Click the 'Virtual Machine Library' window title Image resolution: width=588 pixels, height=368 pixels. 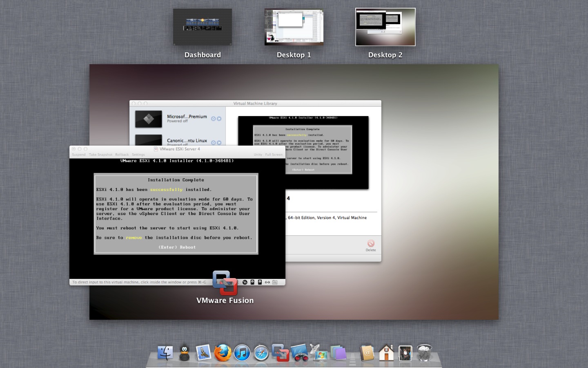click(x=255, y=103)
